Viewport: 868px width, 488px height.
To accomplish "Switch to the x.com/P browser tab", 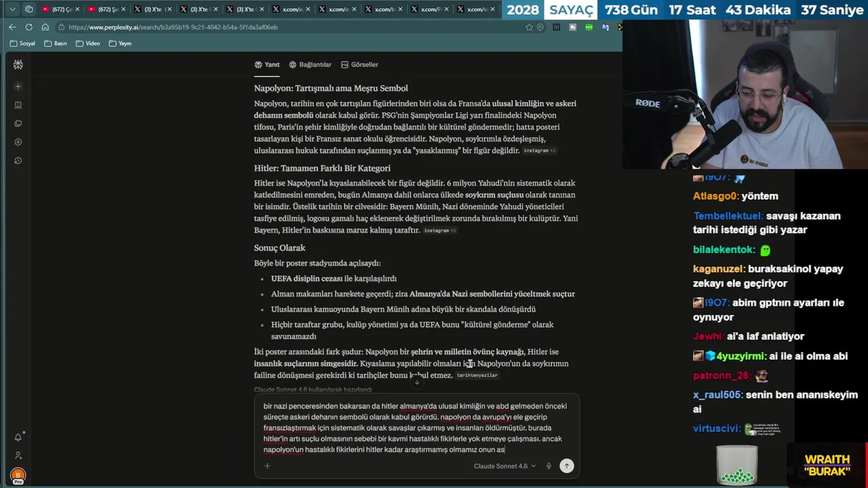I will [x=430, y=9].
